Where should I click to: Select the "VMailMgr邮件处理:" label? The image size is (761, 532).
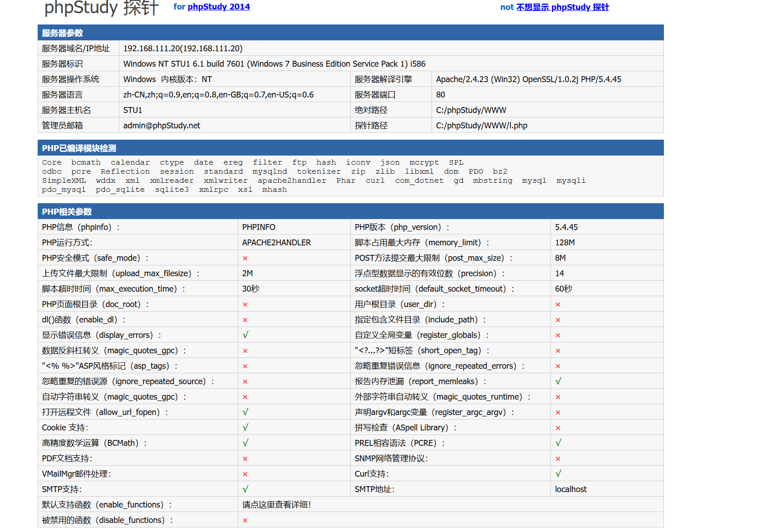pos(76,474)
